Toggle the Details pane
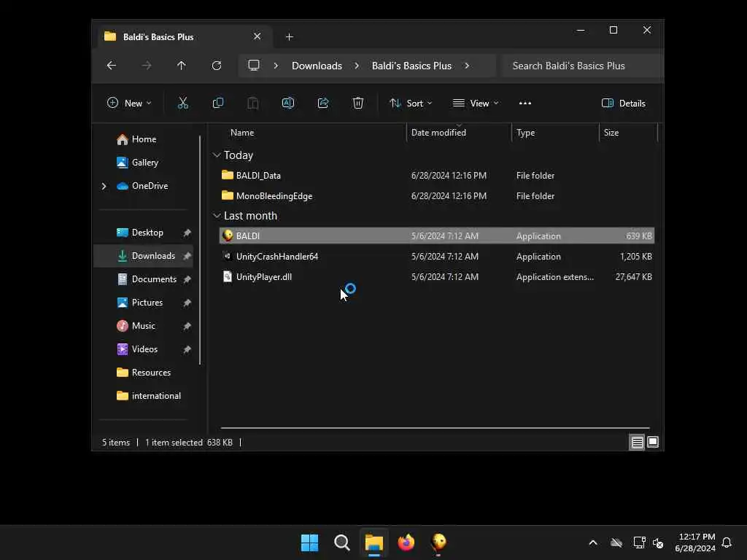747x560 pixels. (x=623, y=104)
